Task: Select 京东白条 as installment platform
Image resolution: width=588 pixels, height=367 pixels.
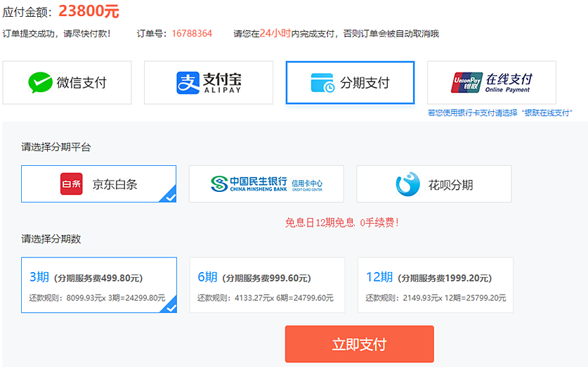Action: [98, 184]
